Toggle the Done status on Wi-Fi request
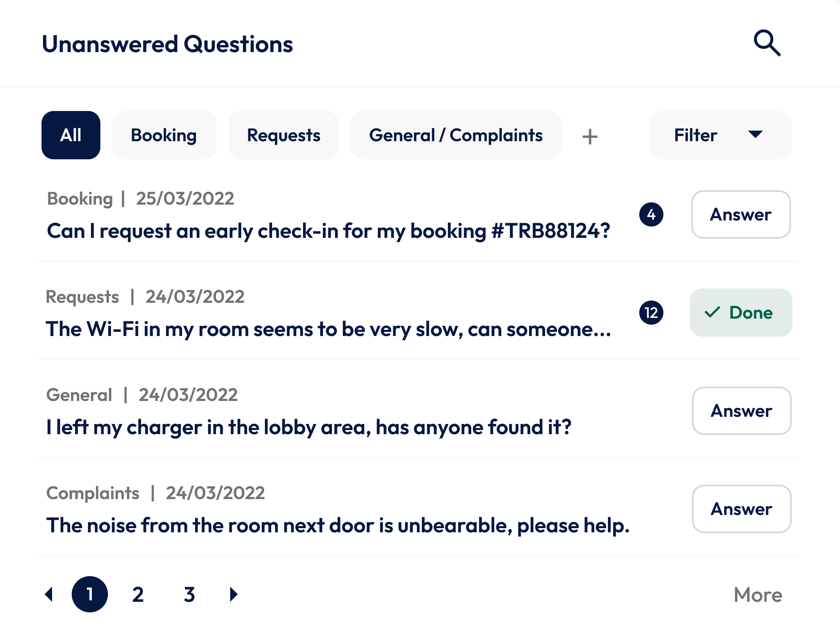The height and width of the screenshot is (632, 840). (740, 312)
